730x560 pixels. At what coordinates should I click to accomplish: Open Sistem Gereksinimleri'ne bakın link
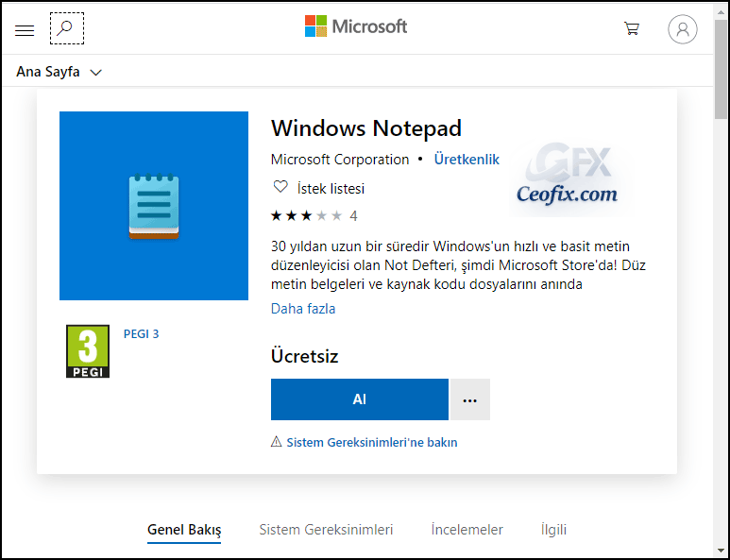(x=372, y=442)
